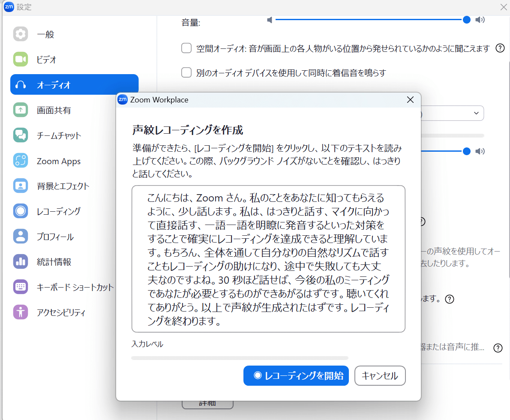510x420 pixels.
Task: Click the Zoom Apps icon
Action: [21, 160]
